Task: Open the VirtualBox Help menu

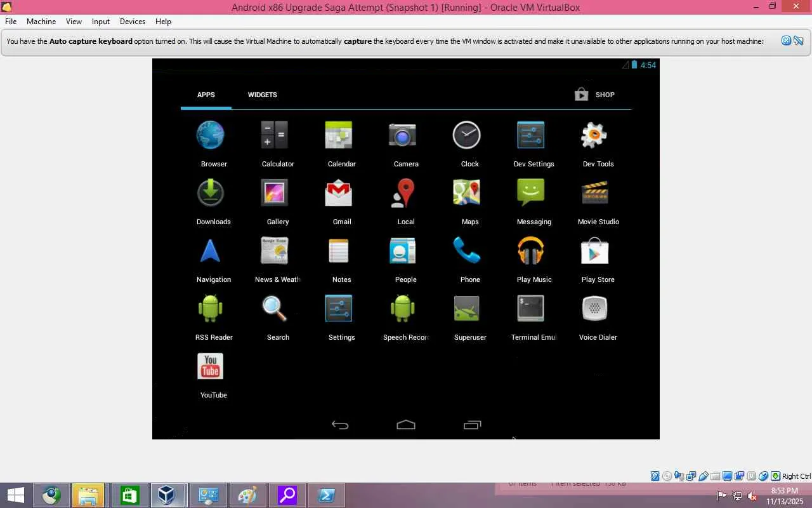Action: tap(163, 22)
